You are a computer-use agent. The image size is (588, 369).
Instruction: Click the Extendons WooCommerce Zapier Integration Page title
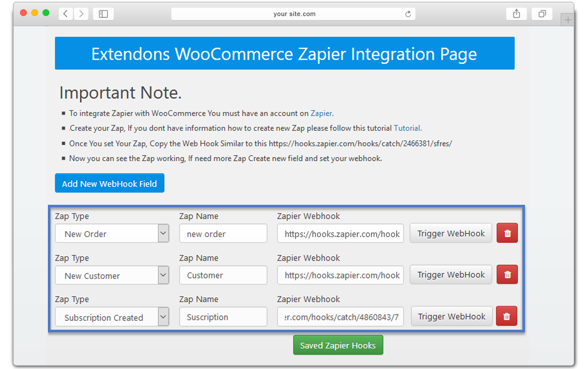[285, 53]
